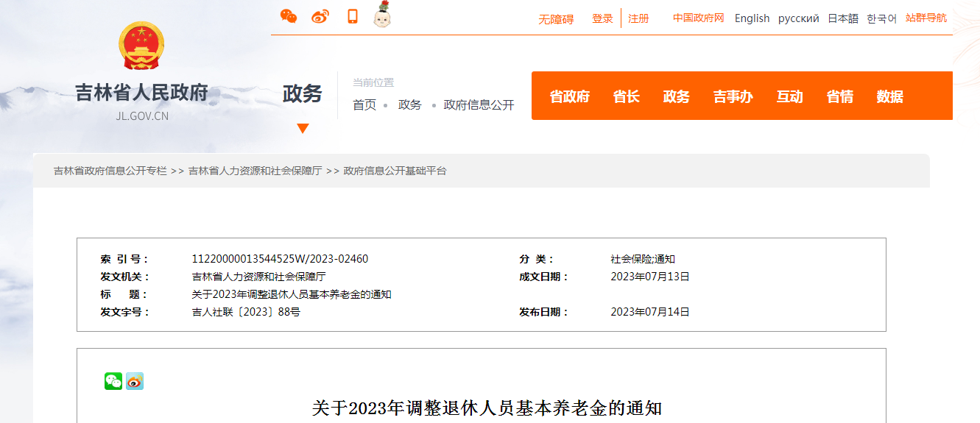Screen dimensions: 980x423
Task: Click the centered article headline
Action: 487,408
